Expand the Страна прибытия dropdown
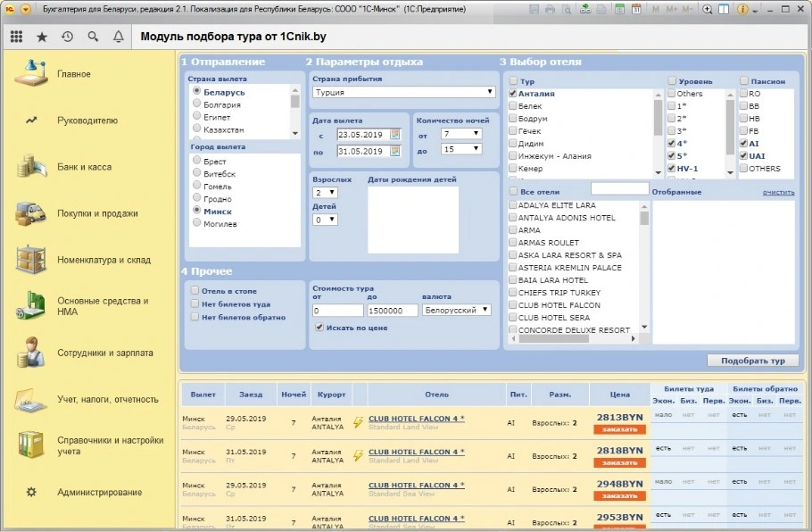This screenshot has width=812, height=532. pyautogui.click(x=490, y=92)
